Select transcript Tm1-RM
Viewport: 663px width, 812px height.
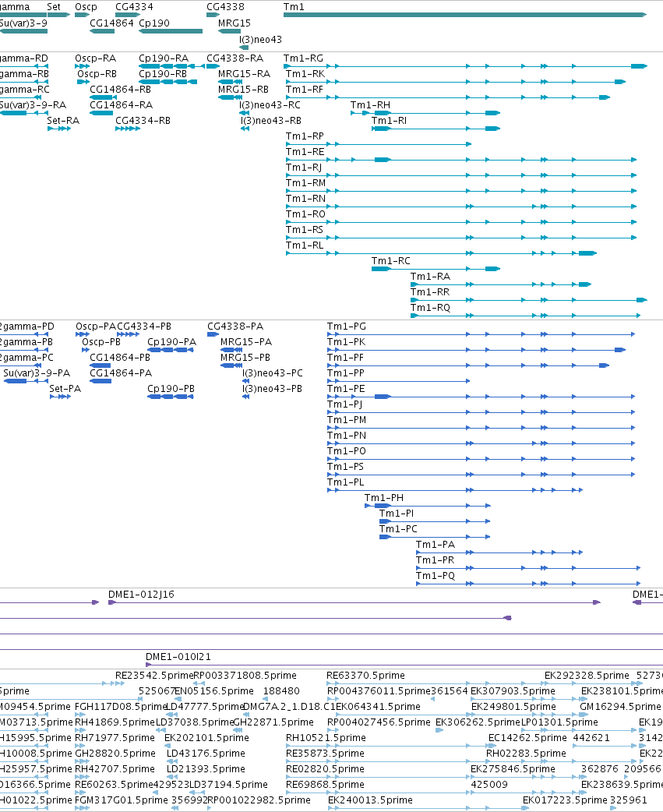click(460, 191)
